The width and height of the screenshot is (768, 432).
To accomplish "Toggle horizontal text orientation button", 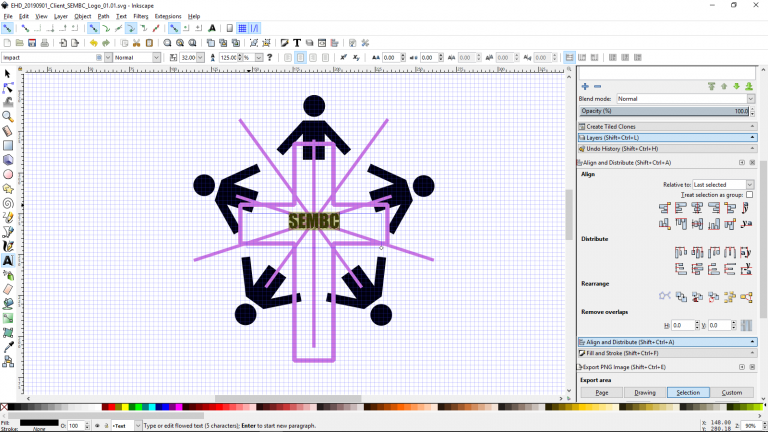I will coord(569,58).
